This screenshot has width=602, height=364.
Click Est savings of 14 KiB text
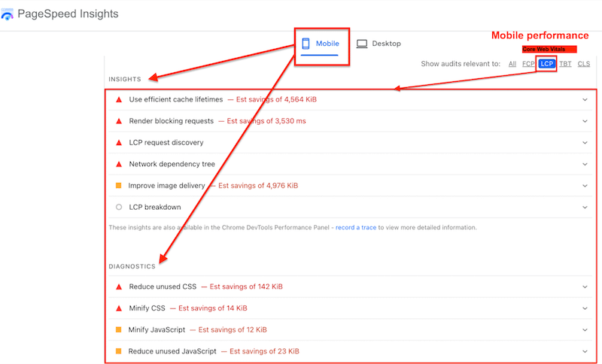(x=213, y=308)
